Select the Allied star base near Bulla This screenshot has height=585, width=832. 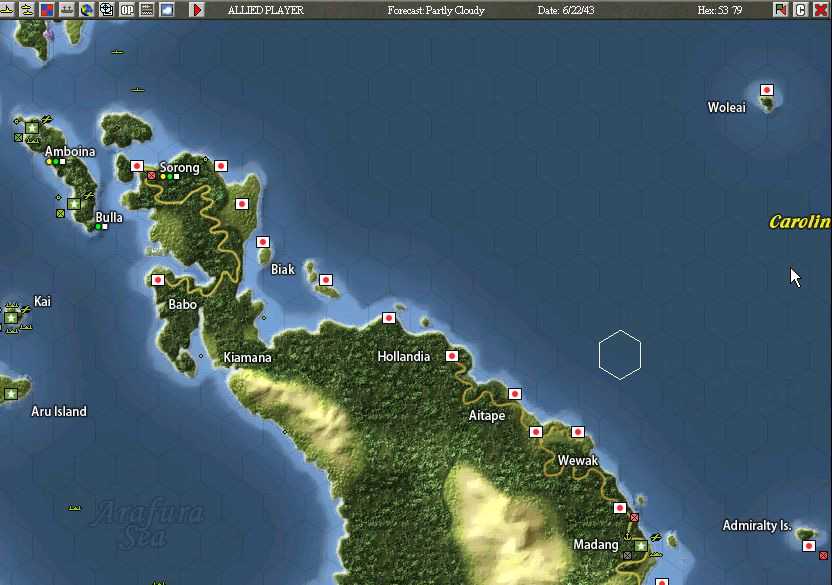[x=74, y=204]
